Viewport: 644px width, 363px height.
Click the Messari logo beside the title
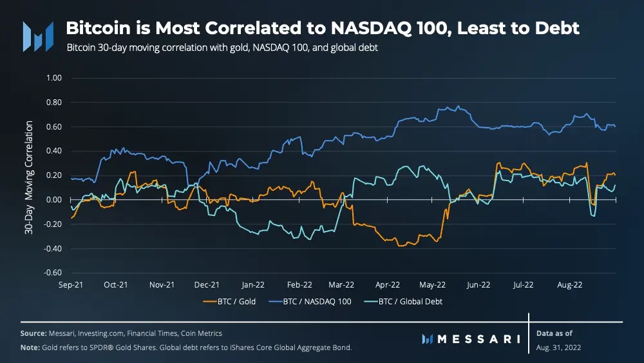coord(38,37)
